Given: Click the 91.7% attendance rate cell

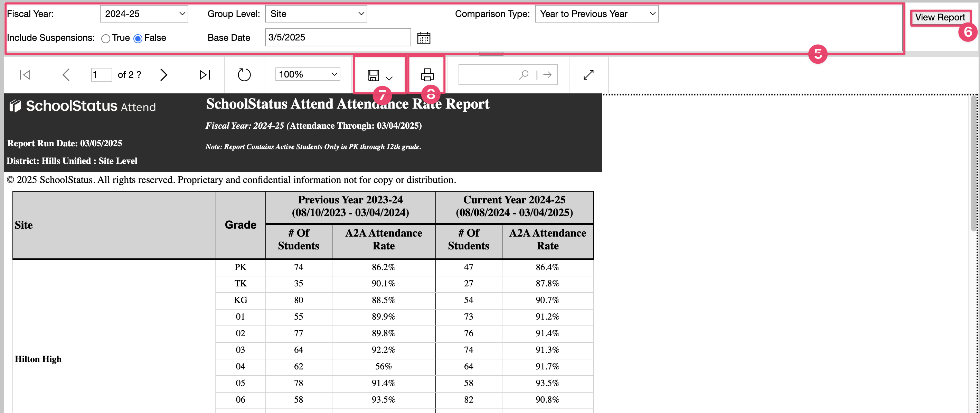Looking at the screenshot, I should coord(547,367).
